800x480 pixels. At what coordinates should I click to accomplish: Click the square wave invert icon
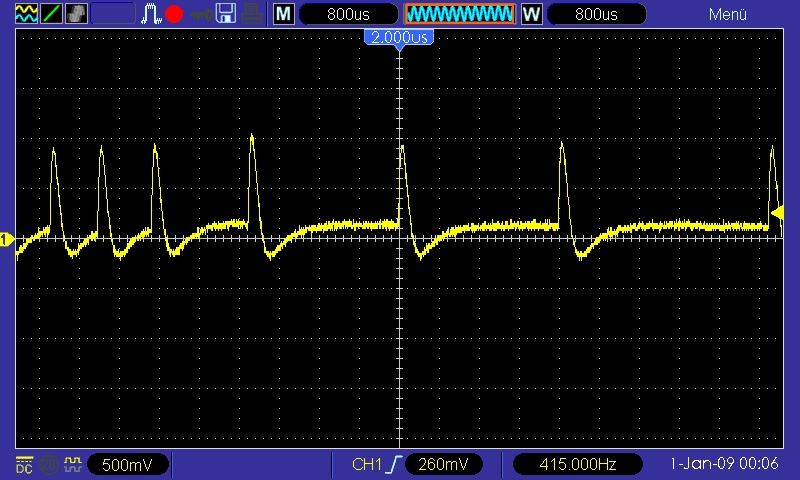click(73, 464)
